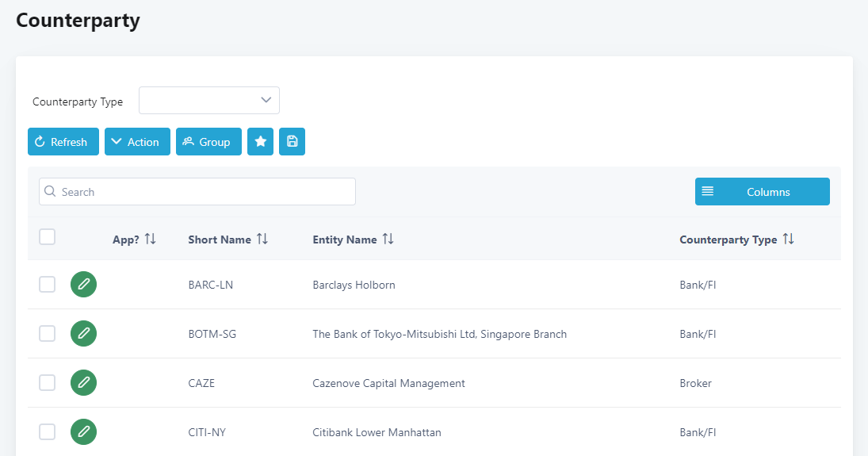Edit CAZE row with pencil icon
Viewport: 868px width, 456px height.
pyautogui.click(x=83, y=383)
